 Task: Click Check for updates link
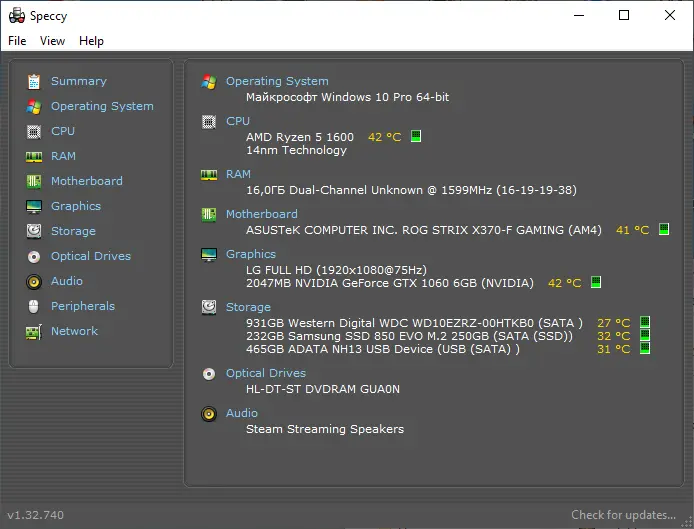coord(623,515)
